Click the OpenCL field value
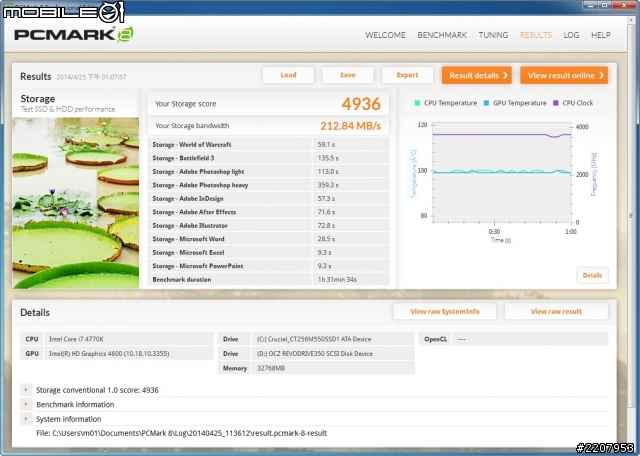 pyautogui.click(x=530, y=339)
